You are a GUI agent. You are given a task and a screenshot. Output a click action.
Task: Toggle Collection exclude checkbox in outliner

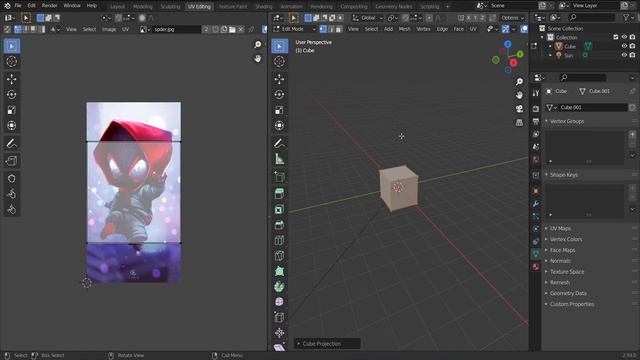point(616,37)
